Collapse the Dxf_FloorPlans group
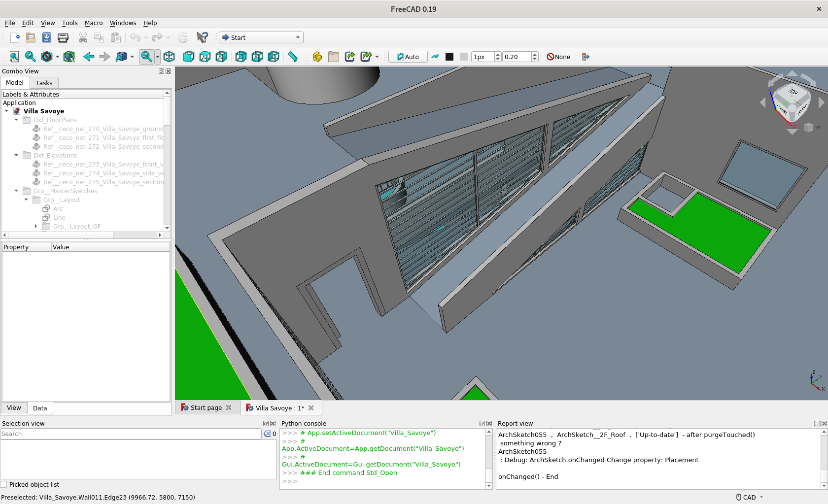 (16, 120)
